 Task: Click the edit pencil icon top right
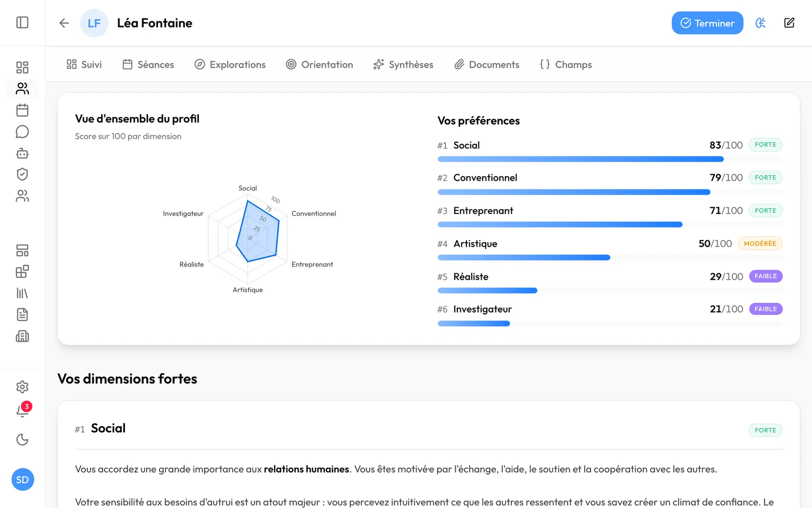789,23
